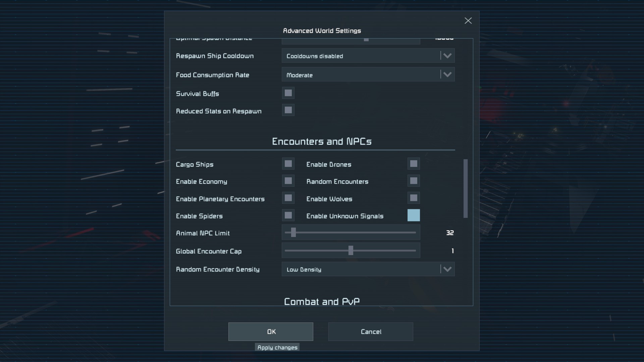This screenshot has width=644, height=362.
Task: Enable the Economy checkbox
Action: (288, 181)
